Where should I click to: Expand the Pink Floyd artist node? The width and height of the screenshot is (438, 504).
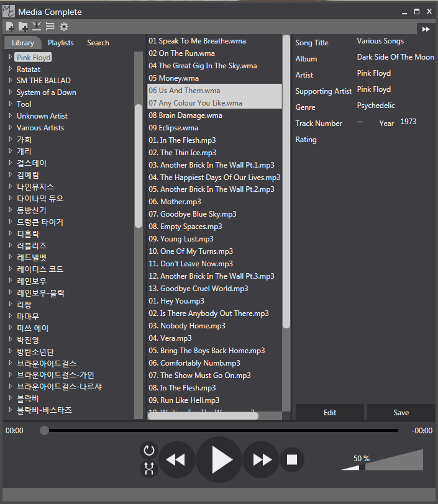[x=11, y=57]
